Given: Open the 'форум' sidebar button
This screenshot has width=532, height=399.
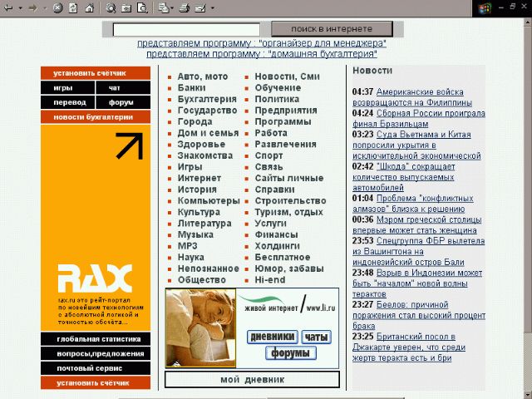Looking at the screenshot, I should click(123, 102).
